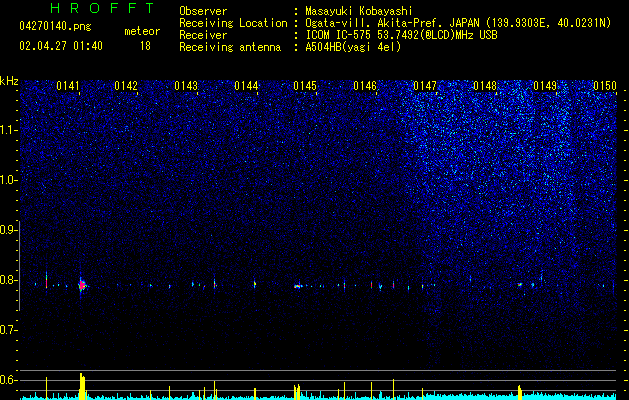629x400 pixels.
Task: Click the 0147 time marker
Action: pyautogui.click(x=425, y=86)
